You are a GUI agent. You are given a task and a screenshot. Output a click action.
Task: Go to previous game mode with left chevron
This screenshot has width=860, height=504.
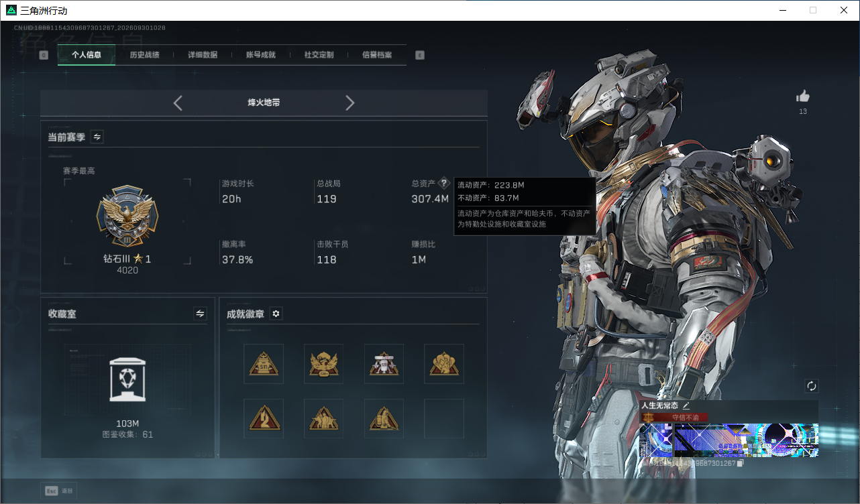(x=178, y=103)
